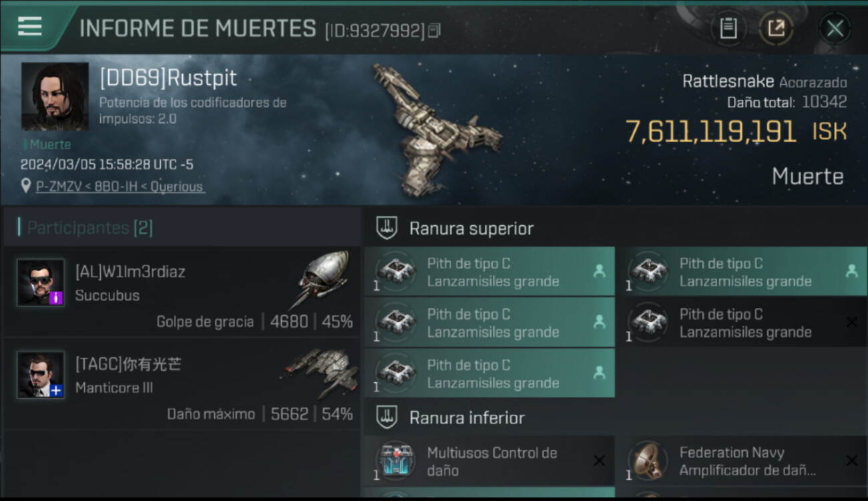Select first Pith de tipo C launcher

pos(489,272)
